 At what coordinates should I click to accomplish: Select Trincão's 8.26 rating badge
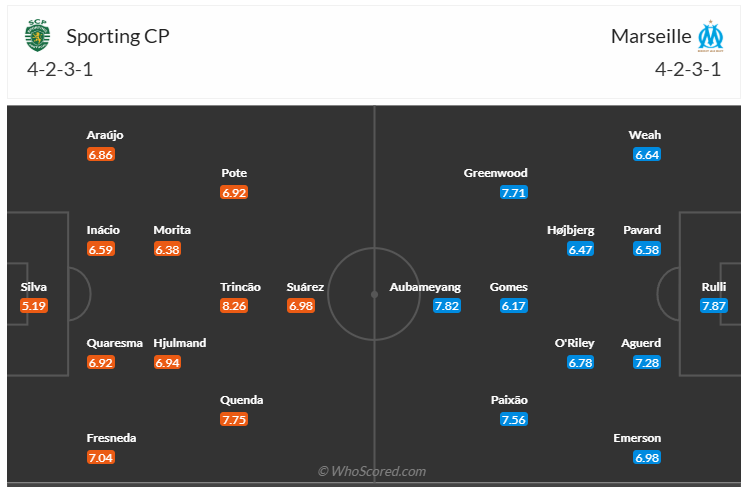coord(234,306)
